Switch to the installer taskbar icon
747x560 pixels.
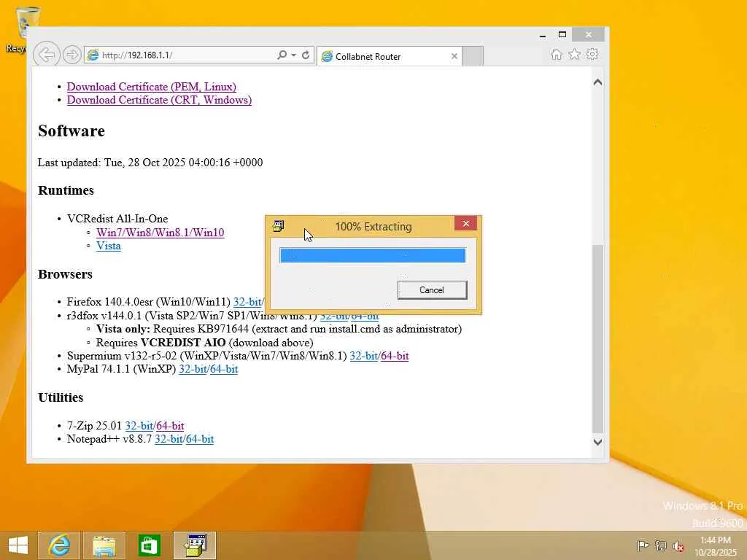(x=195, y=545)
